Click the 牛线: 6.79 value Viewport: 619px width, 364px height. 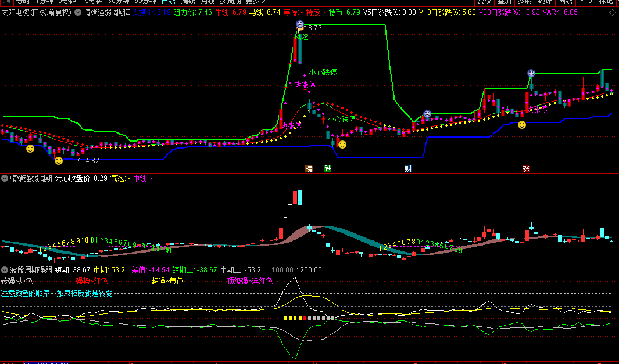[x=231, y=12]
